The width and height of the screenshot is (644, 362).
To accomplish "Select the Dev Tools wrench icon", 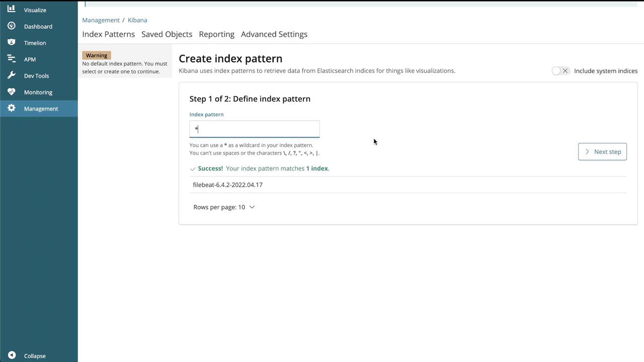I will point(11,75).
